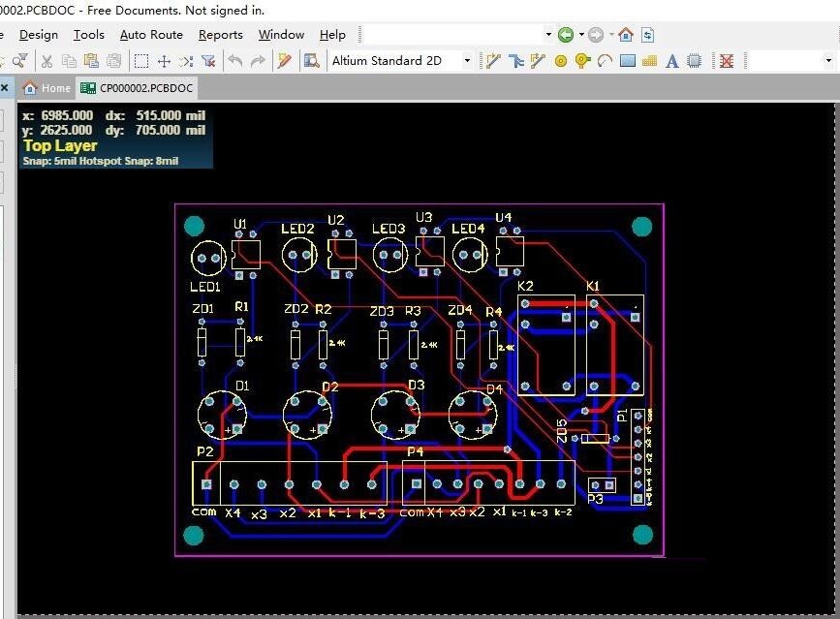
Task: Open the Design menu
Action: coord(39,35)
